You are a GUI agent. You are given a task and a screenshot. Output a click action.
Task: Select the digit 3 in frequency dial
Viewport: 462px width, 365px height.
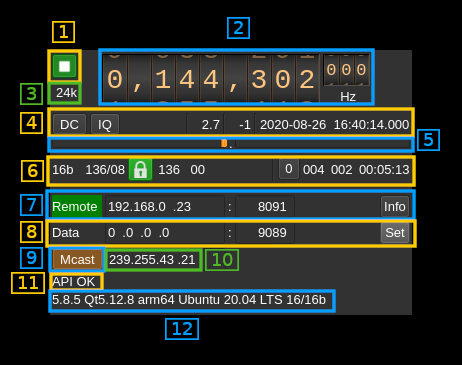(x=259, y=79)
